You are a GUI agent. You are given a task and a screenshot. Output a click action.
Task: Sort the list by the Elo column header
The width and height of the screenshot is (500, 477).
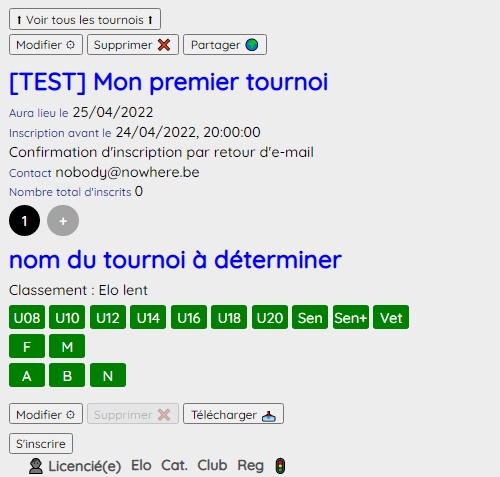141,466
